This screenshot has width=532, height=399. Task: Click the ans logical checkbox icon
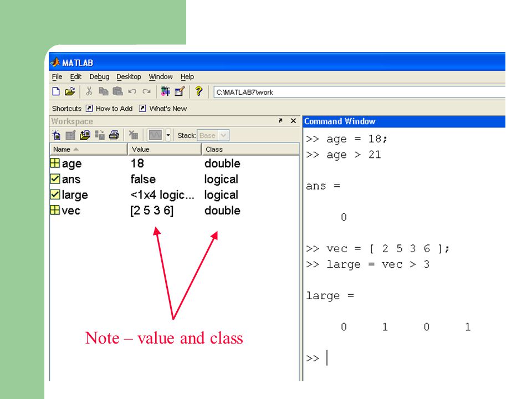click(x=55, y=179)
